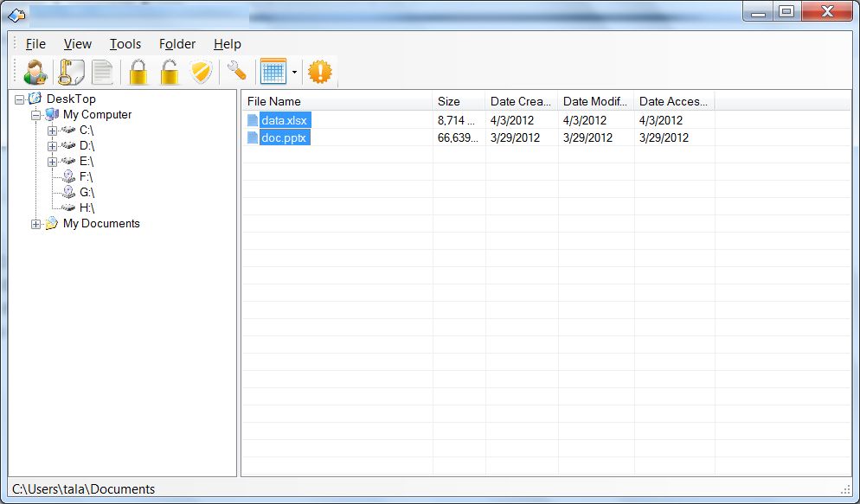Click the closed padlock lock icon
Image resolution: width=860 pixels, height=504 pixels.
click(138, 72)
